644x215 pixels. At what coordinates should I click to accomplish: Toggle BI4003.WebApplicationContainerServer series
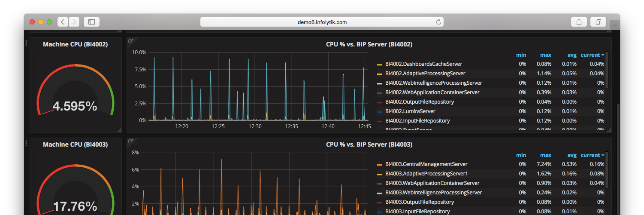pyautogui.click(x=432, y=183)
